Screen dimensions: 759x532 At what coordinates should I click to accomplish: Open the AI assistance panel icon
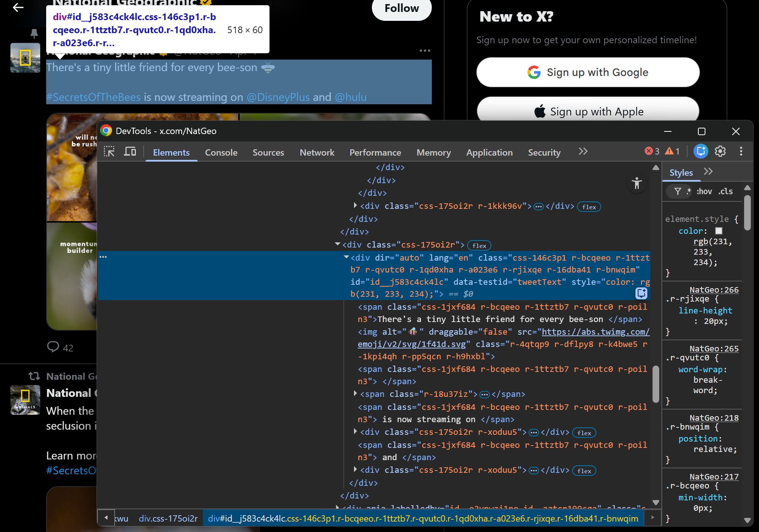click(x=701, y=151)
